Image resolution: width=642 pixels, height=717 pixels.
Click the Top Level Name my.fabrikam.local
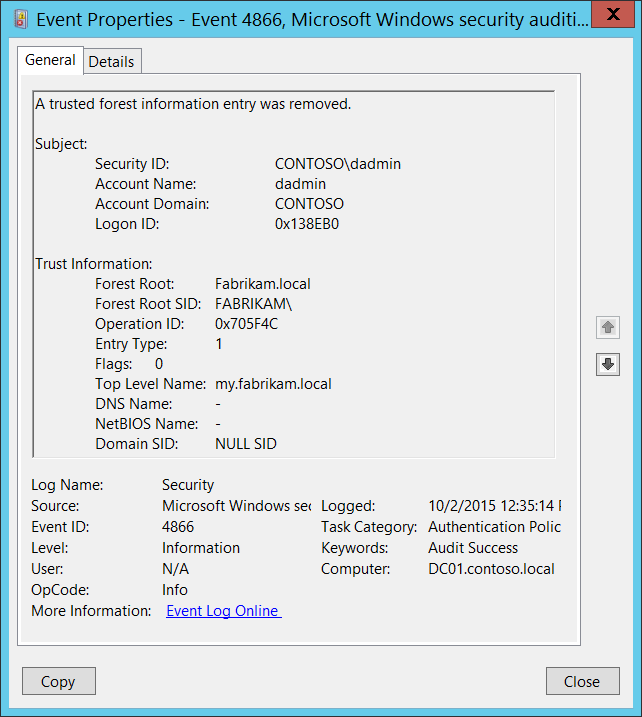(273, 384)
